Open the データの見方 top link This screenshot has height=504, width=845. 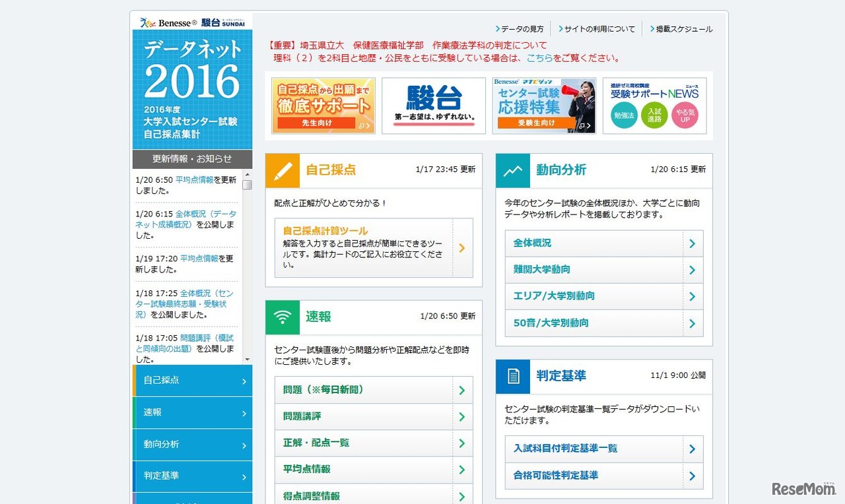pos(520,29)
